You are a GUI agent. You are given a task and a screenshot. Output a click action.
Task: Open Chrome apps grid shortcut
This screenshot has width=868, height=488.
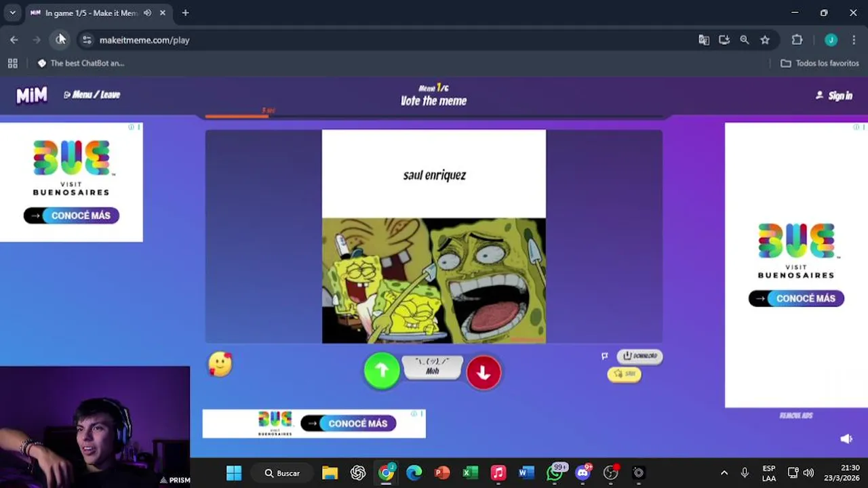pyautogui.click(x=12, y=63)
